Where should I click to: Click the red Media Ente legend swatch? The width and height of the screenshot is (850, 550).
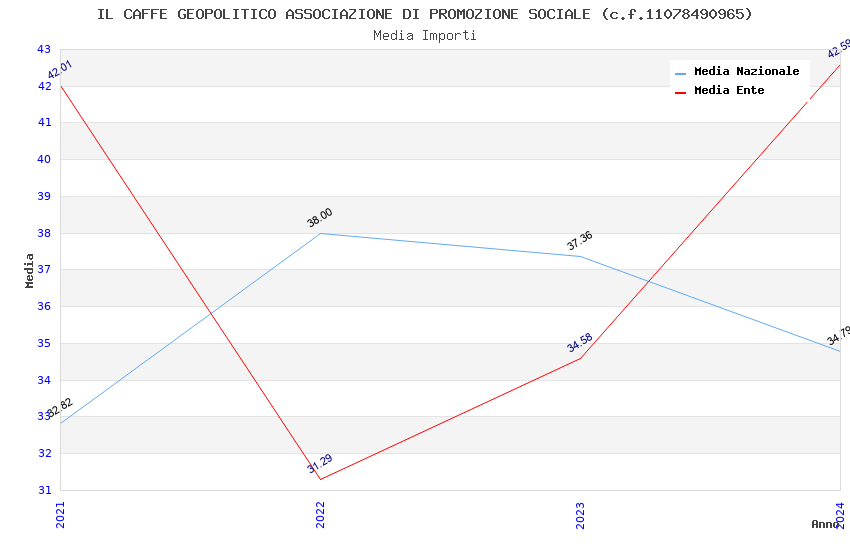click(x=681, y=92)
